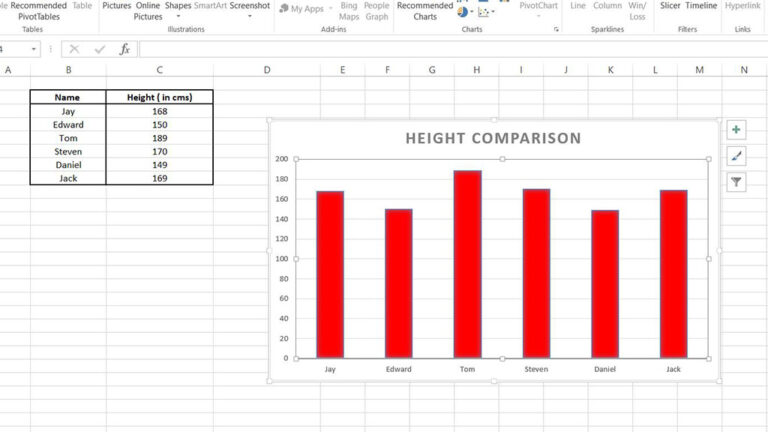Viewport: 768px width, 432px height.
Task: Open the Chart Elements plus button
Action: point(736,130)
